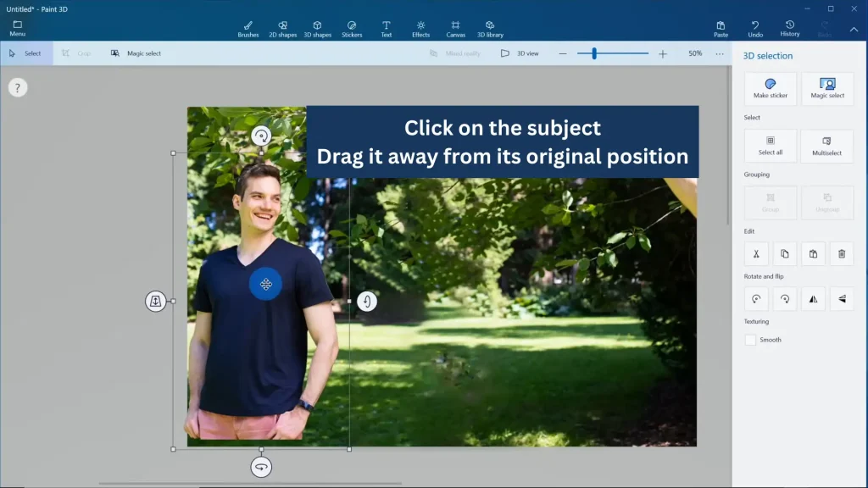Open the Stickers panel
The width and height of the screenshot is (868, 488).
pos(352,29)
